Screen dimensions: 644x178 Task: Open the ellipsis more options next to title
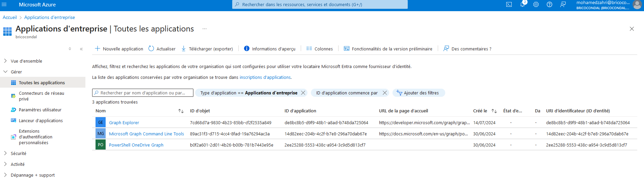[x=205, y=29]
